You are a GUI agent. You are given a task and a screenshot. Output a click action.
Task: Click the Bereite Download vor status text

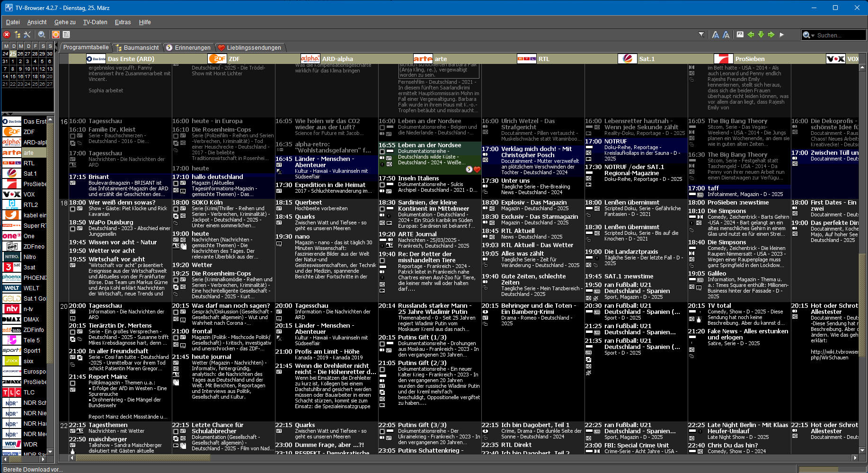pyautogui.click(x=33, y=469)
